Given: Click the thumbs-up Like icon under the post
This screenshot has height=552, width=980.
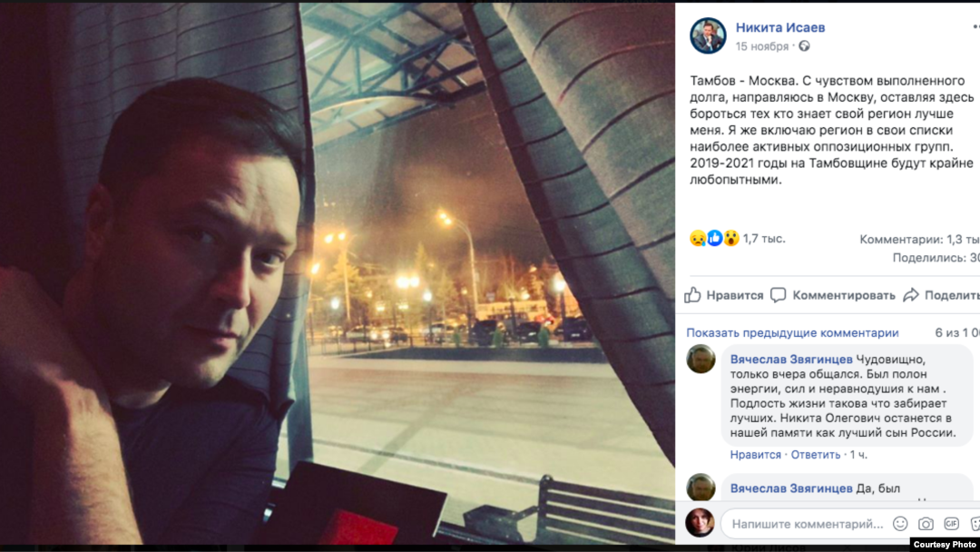Looking at the screenshot, I should [693, 295].
